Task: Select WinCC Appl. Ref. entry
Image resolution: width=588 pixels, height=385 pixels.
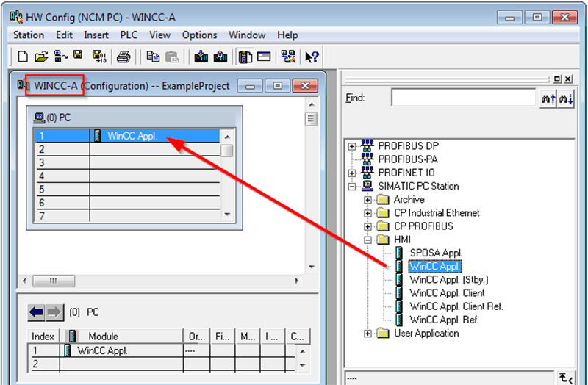Action: click(445, 320)
